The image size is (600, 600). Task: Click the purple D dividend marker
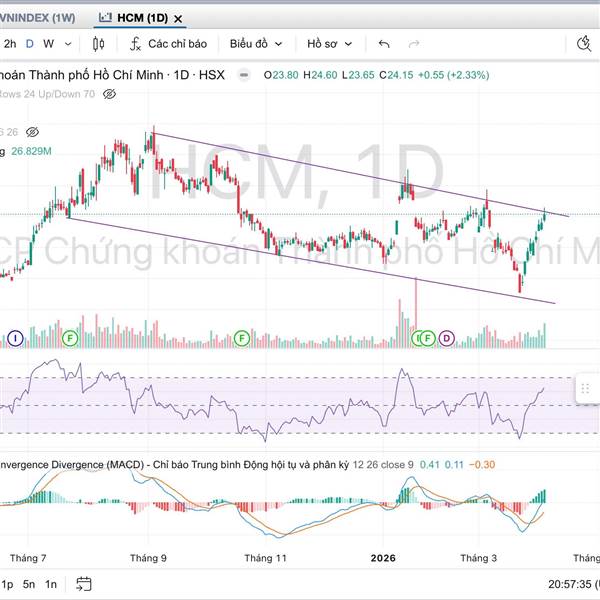447,339
